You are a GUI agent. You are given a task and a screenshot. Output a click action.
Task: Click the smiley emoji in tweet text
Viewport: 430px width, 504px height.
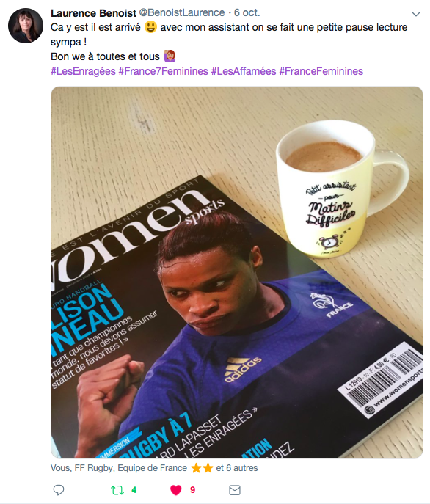[x=150, y=27]
